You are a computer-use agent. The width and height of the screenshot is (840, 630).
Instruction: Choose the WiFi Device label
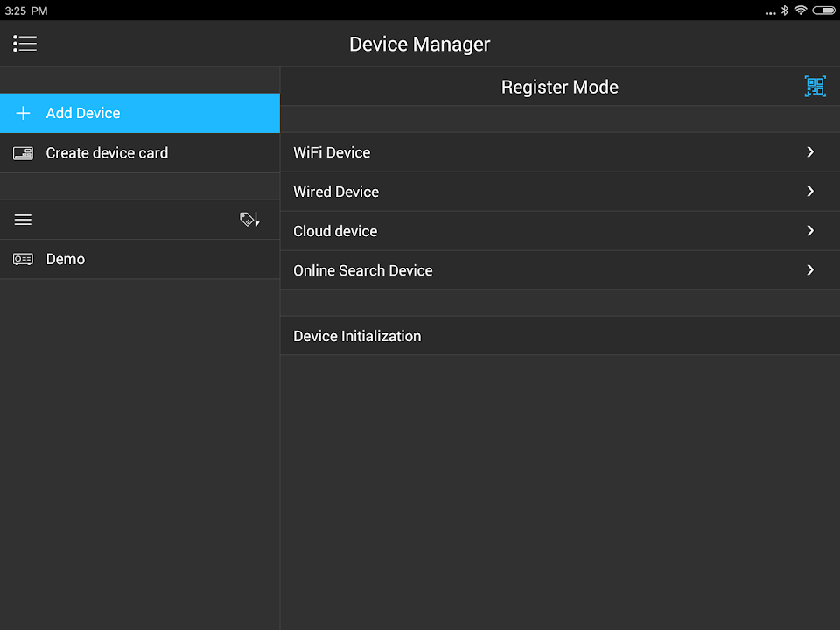(x=332, y=152)
